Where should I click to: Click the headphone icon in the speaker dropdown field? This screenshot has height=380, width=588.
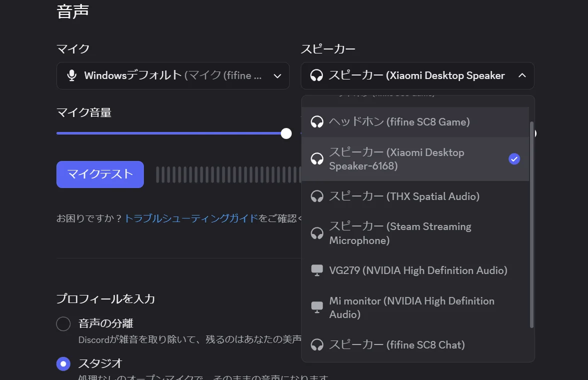tap(317, 75)
